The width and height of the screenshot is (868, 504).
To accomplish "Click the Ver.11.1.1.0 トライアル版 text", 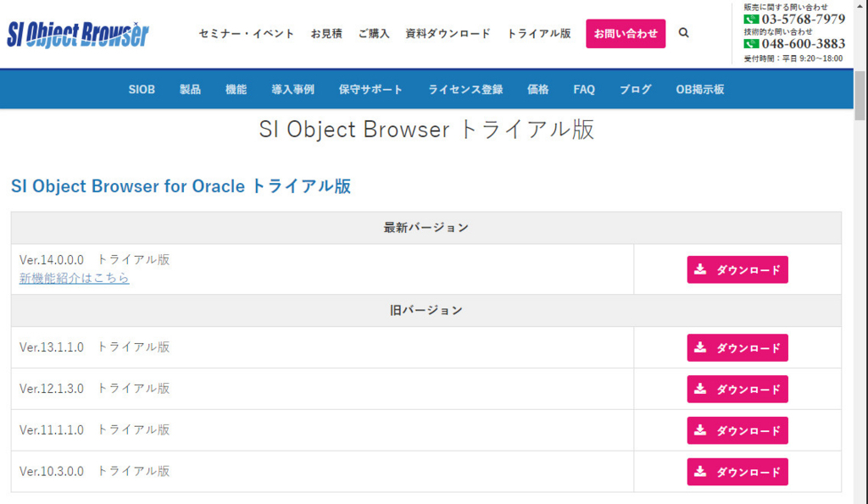I will click(95, 429).
